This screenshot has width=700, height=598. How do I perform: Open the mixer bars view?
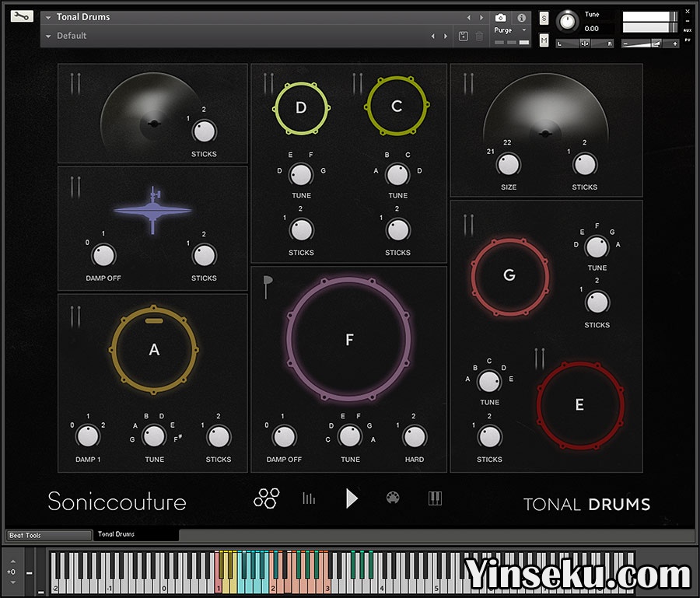(309, 498)
